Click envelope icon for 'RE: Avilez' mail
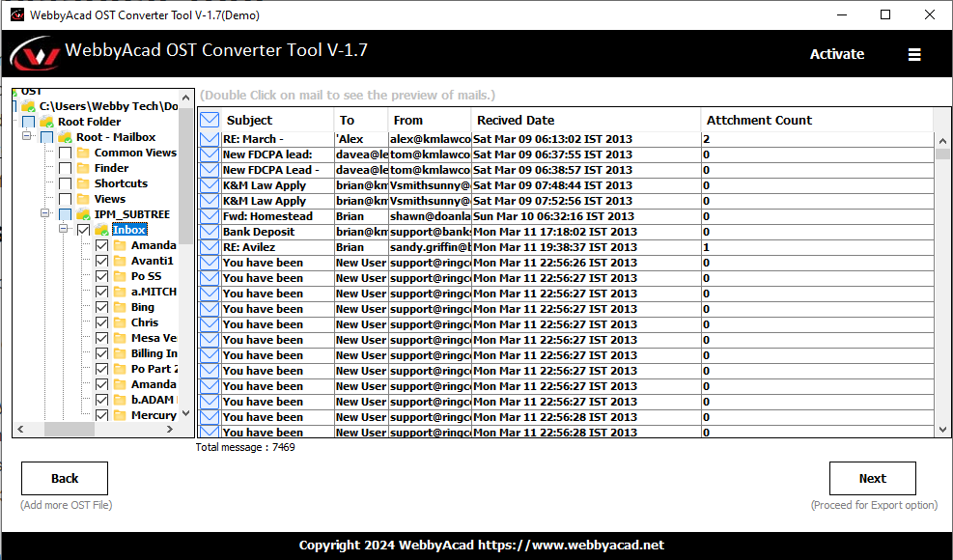Image resolution: width=953 pixels, height=560 pixels. 210,247
